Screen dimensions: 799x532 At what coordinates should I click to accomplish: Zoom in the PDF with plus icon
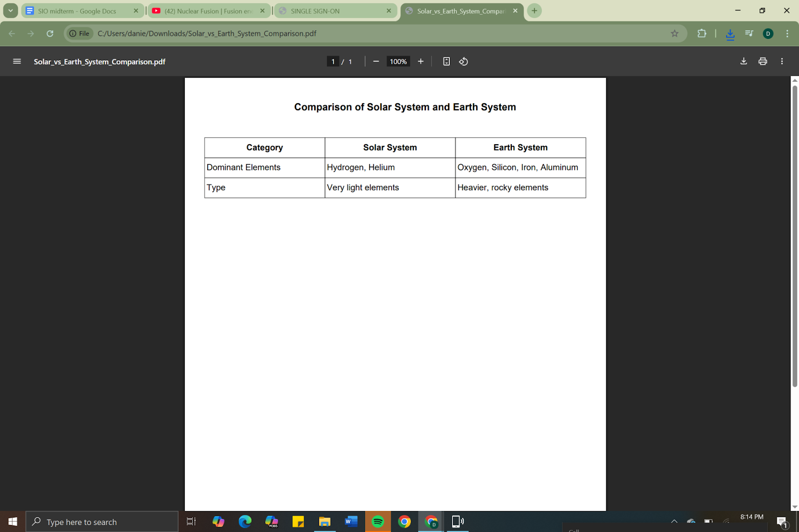tap(420, 61)
